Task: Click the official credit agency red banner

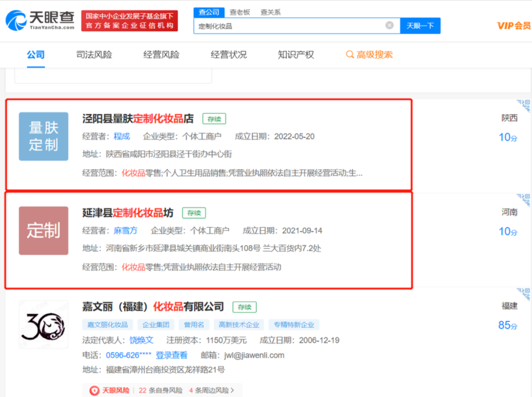Action: 129,21
